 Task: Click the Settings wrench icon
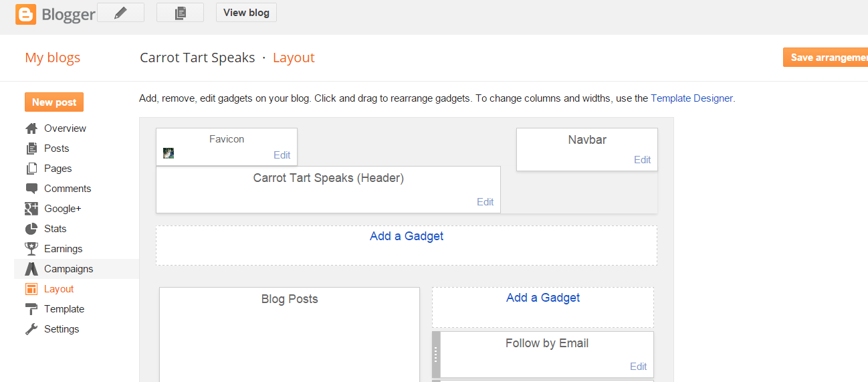click(x=31, y=329)
